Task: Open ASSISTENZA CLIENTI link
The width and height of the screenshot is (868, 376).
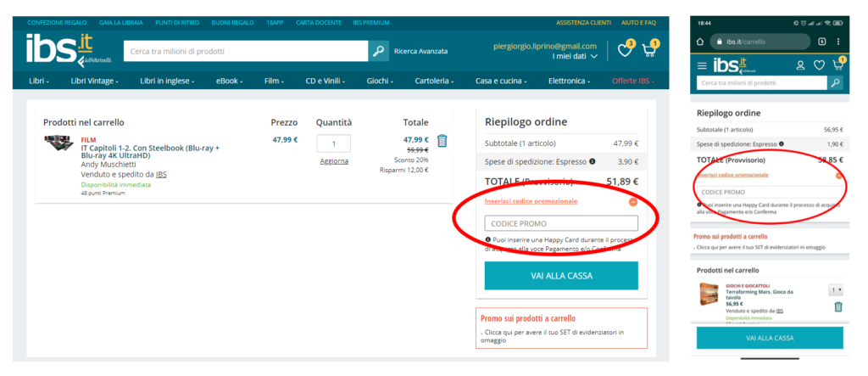Action: (583, 23)
